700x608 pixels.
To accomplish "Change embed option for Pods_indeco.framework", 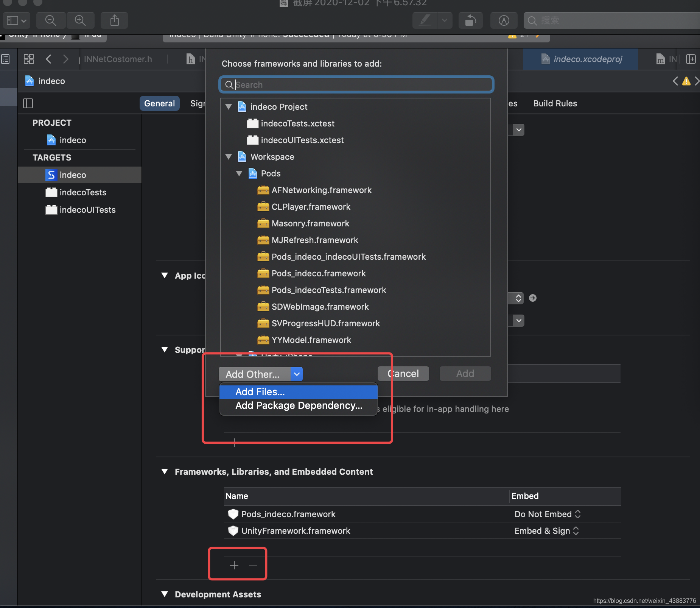I will coord(548,514).
